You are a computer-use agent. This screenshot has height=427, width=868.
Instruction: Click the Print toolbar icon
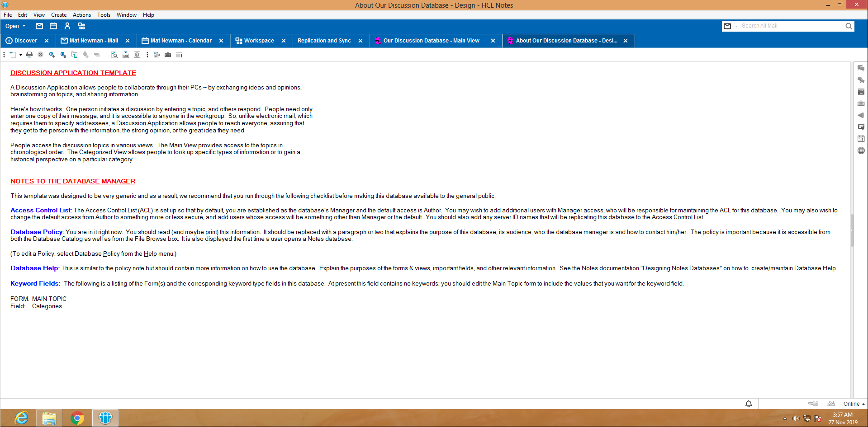coord(29,55)
